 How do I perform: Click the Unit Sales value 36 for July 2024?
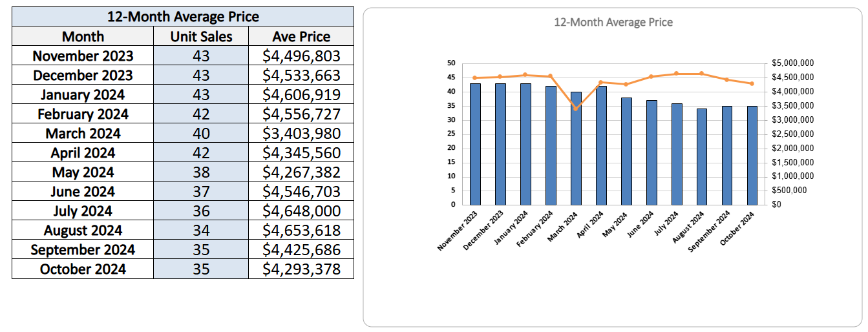(201, 211)
